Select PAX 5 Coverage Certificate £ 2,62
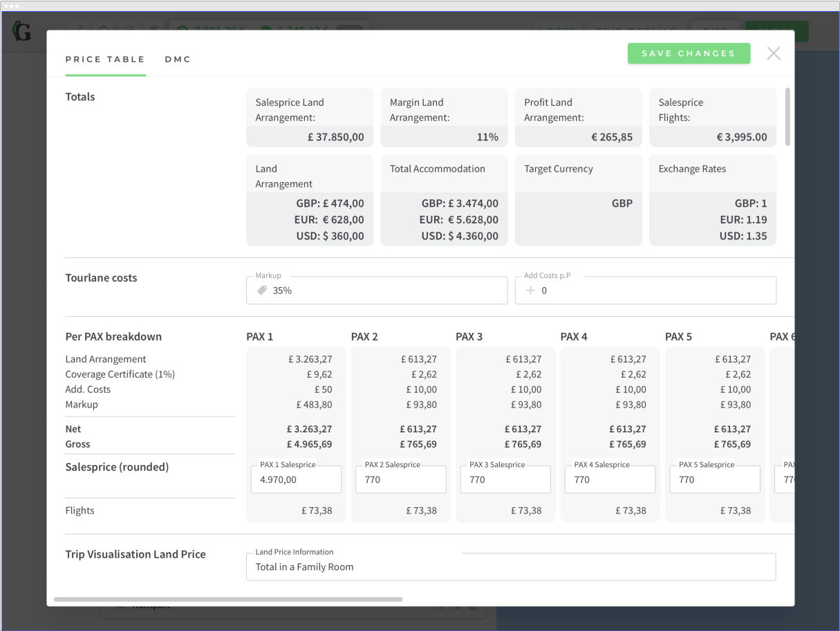The image size is (840, 631). click(x=737, y=374)
